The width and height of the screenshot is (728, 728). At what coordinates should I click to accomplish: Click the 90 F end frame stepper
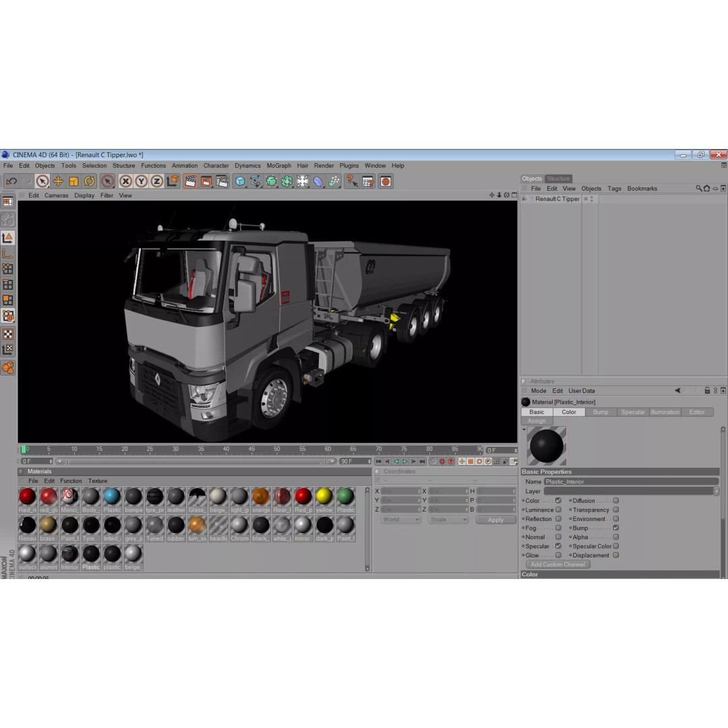click(369, 462)
